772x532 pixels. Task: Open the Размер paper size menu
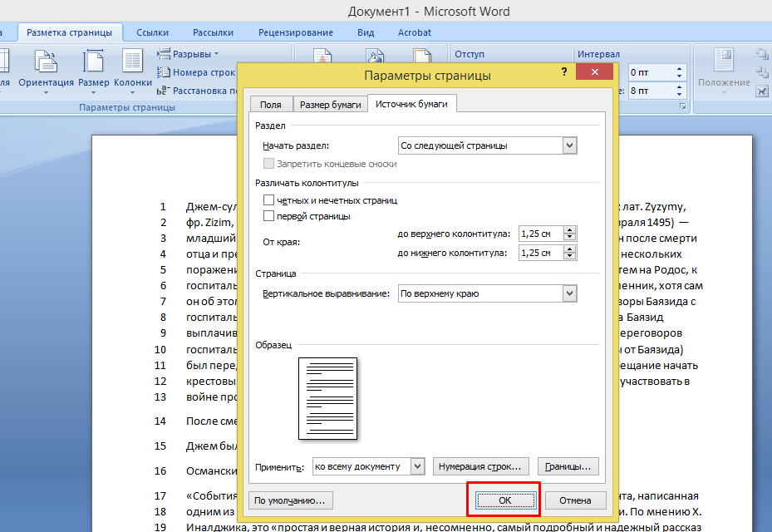(94, 71)
